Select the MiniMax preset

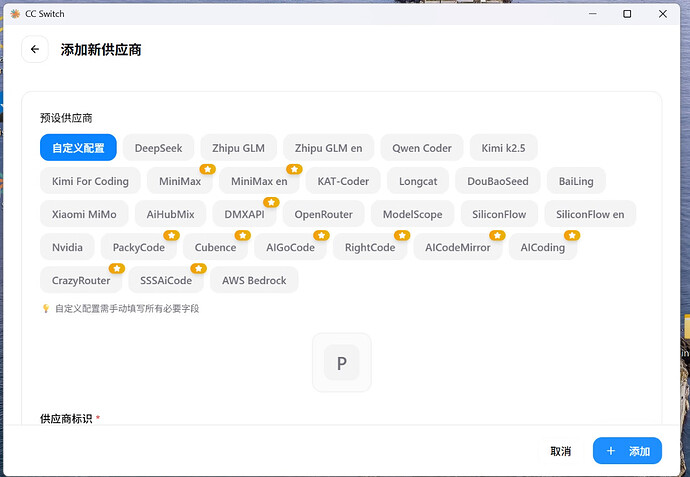pyautogui.click(x=180, y=181)
